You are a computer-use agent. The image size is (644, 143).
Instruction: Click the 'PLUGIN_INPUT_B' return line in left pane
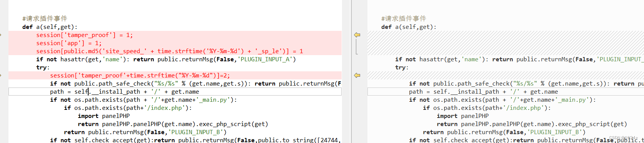pyautogui.click(x=145, y=132)
